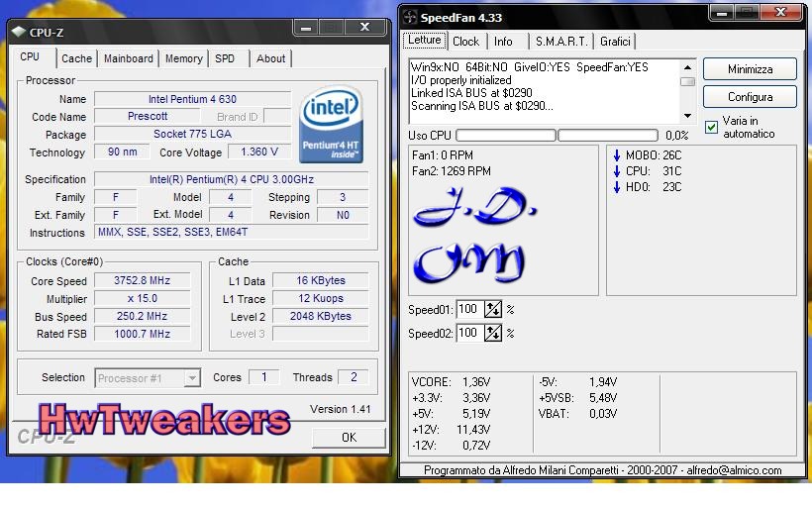Open the S.M.A.R.T. tab in SpeedFan
Viewport: 812px width, 507px height.
click(x=560, y=42)
